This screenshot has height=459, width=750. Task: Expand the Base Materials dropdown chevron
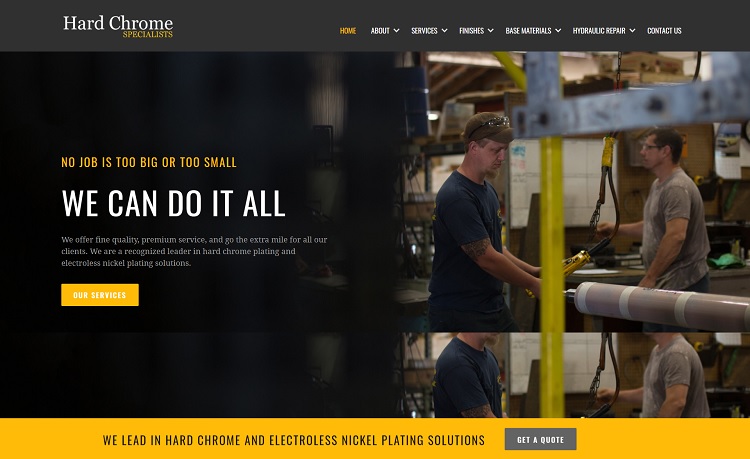[558, 31]
